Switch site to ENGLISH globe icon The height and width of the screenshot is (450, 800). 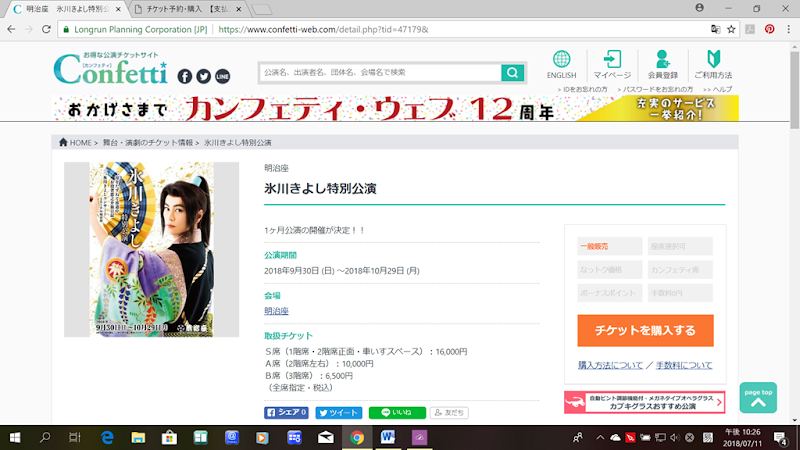point(561,65)
